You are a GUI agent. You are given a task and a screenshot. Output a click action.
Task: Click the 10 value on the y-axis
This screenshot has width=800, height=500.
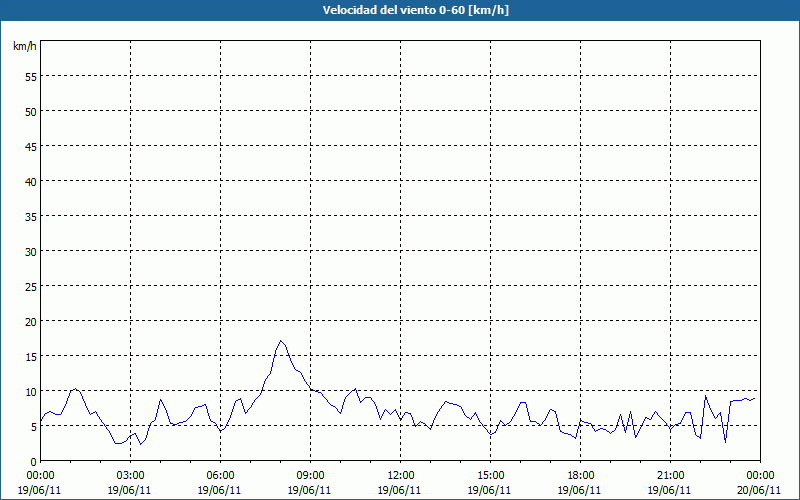tap(31, 392)
